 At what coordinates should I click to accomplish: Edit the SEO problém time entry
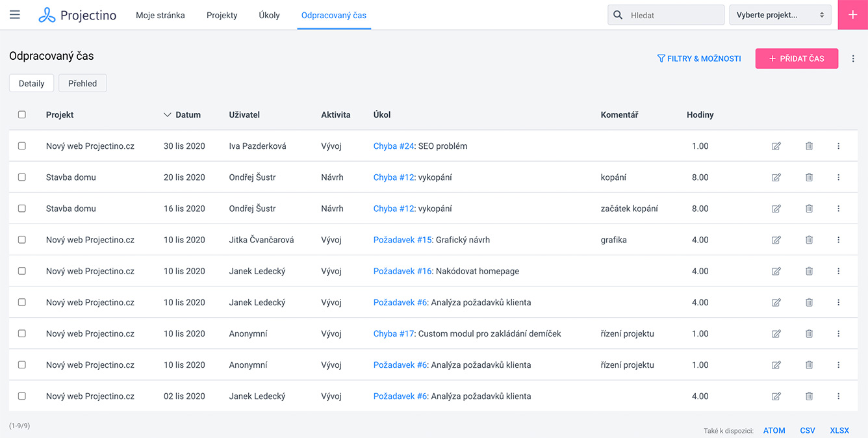(x=776, y=146)
